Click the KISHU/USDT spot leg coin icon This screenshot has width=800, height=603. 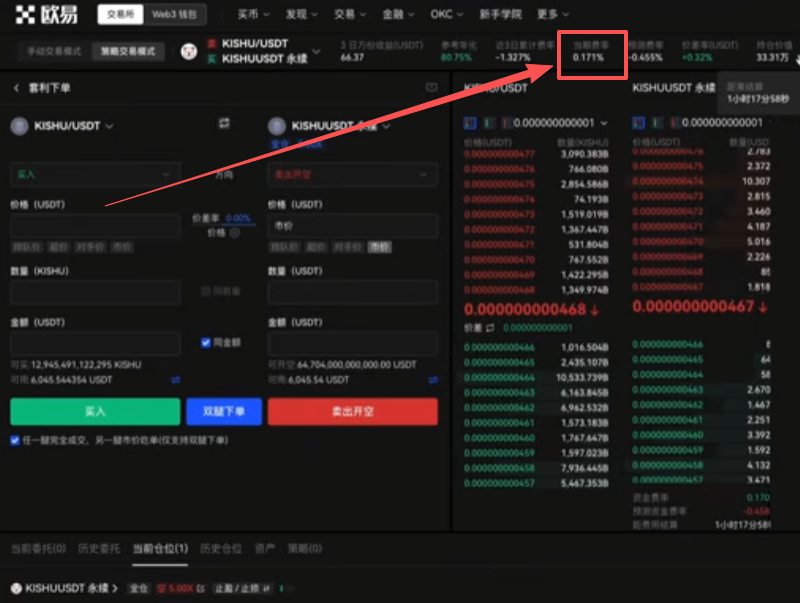[x=19, y=126]
